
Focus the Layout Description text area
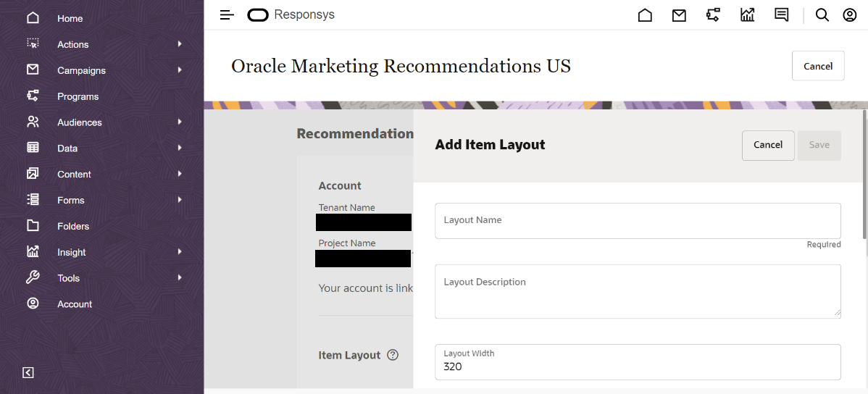point(638,291)
